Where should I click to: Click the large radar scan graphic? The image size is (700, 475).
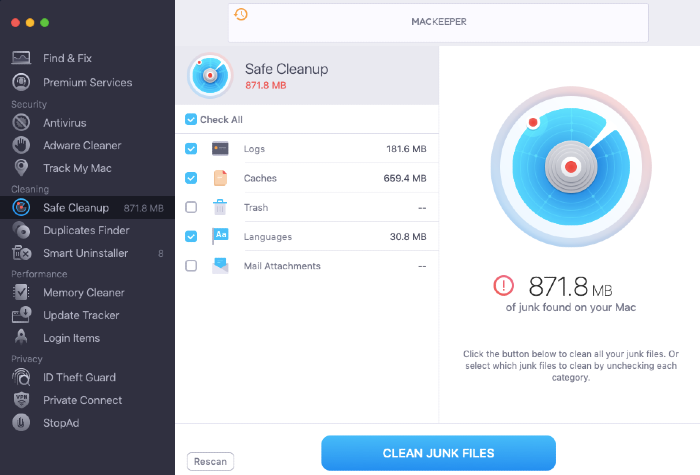[x=571, y=167]
